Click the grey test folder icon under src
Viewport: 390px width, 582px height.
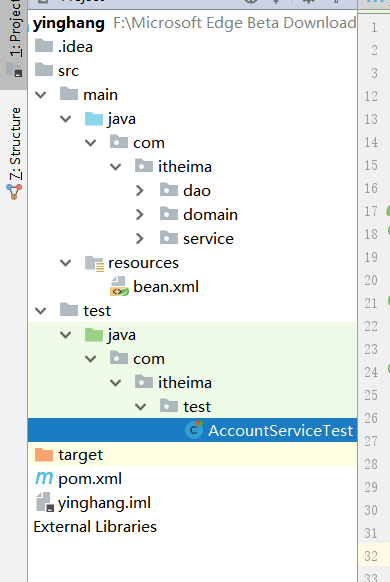(69, 310)
